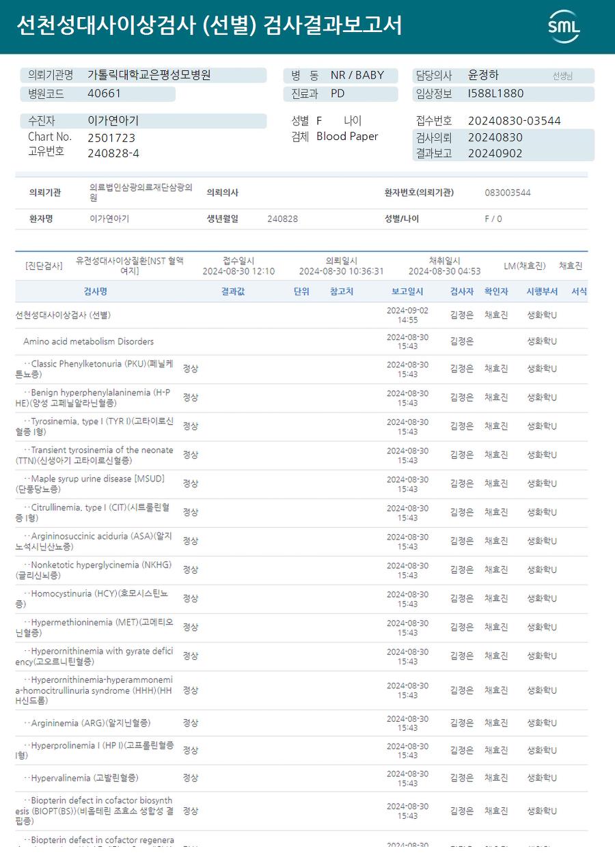Select the reception number '20240830-03544'
615x868 pixels.
point(515,121)
